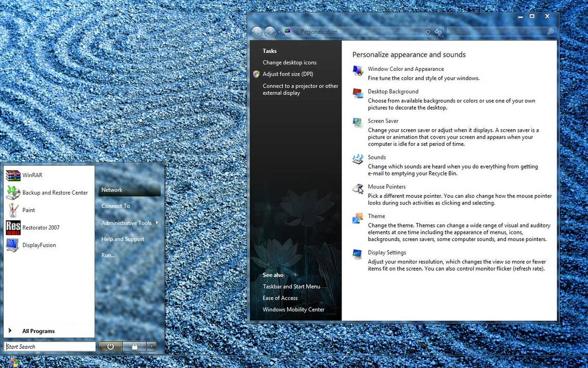
Task: Click the search magnifier icon in Personalization
Action: [551, 32]
